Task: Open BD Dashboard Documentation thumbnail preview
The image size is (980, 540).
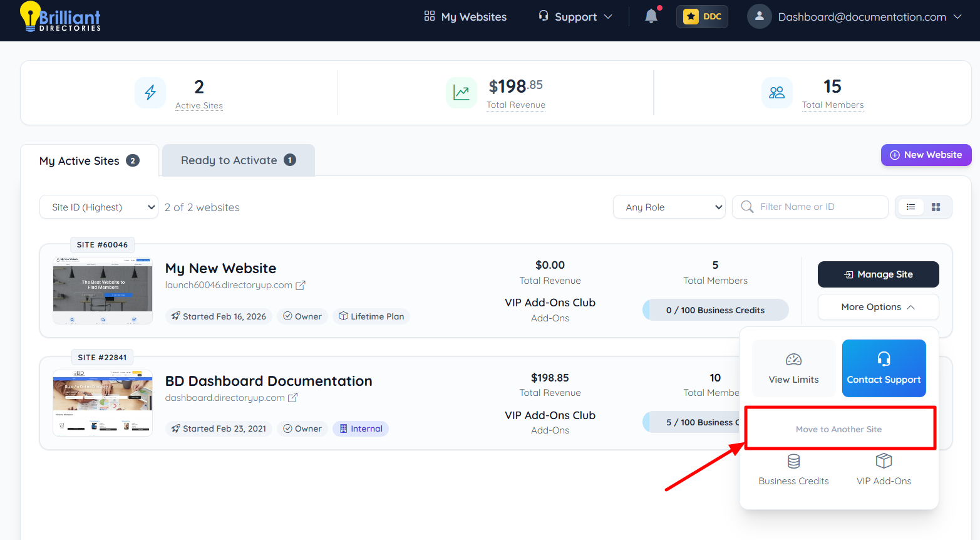Action: 103,403
